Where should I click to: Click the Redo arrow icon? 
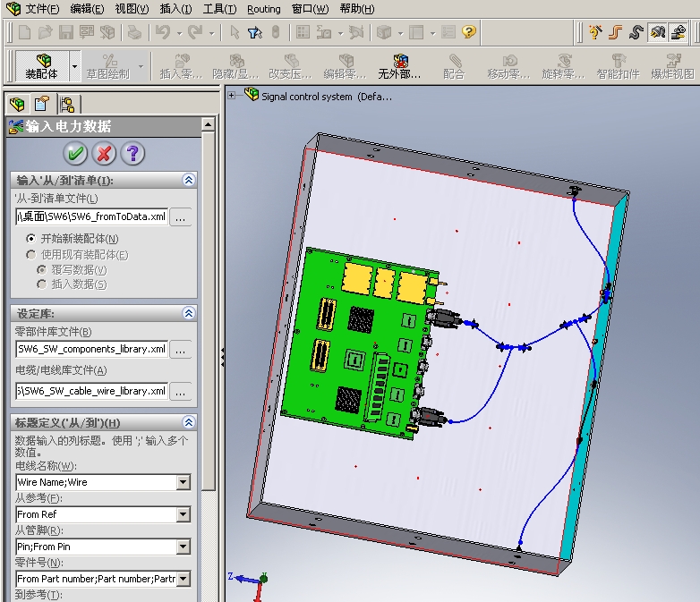[x=195, y=32]
